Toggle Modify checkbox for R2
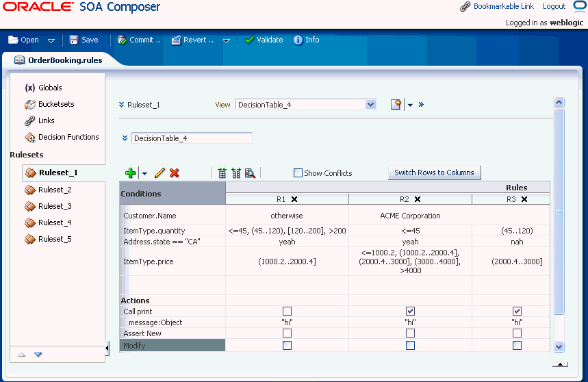Screen dimensions: 588x382 click(x=410, y=345)
